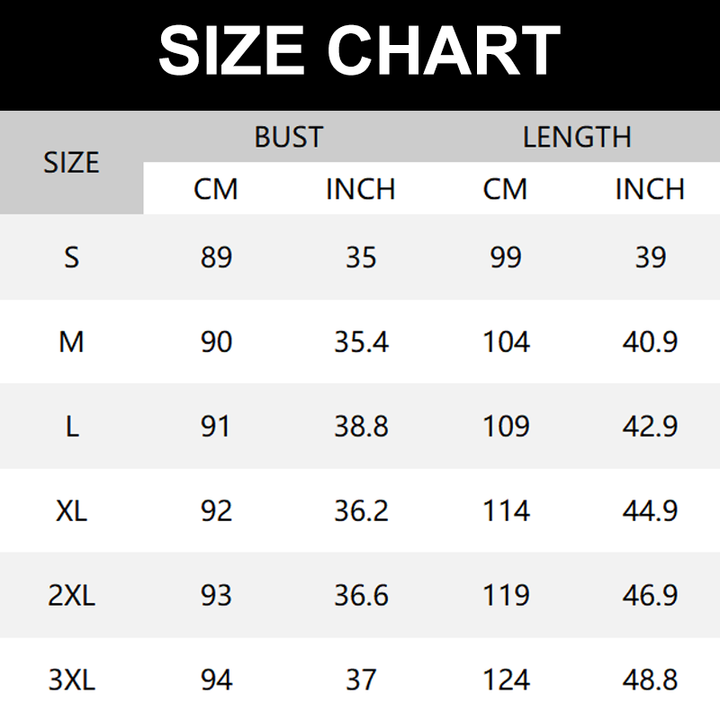Select the 35.4 bust inch value
This screenshot has width=720, height=720.
(x=361, y=342)
